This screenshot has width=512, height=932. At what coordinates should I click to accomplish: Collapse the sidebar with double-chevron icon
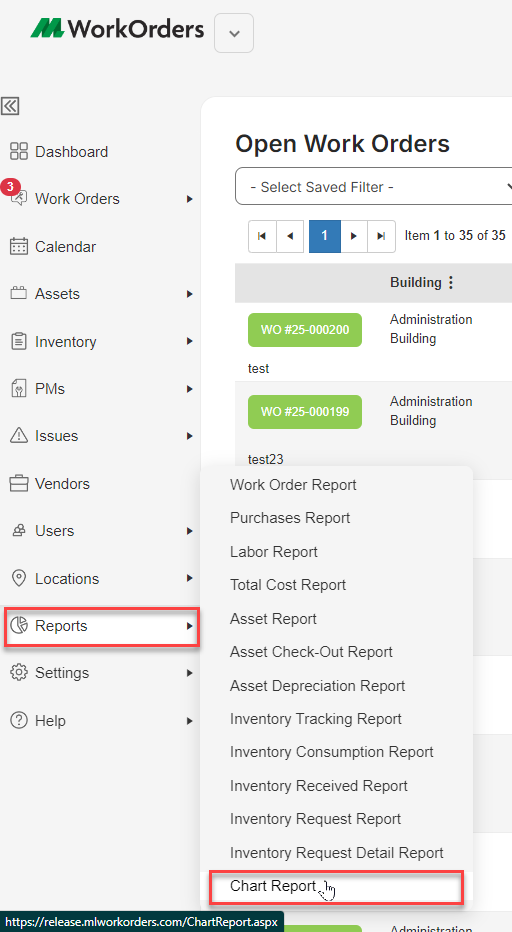pos(10,106)
